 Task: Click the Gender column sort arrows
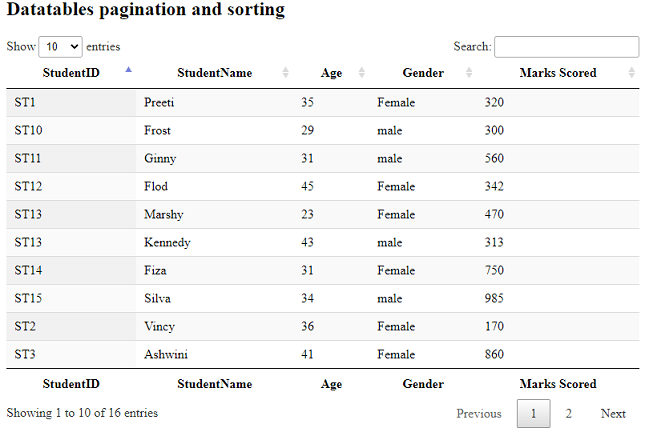coord(469,73)
